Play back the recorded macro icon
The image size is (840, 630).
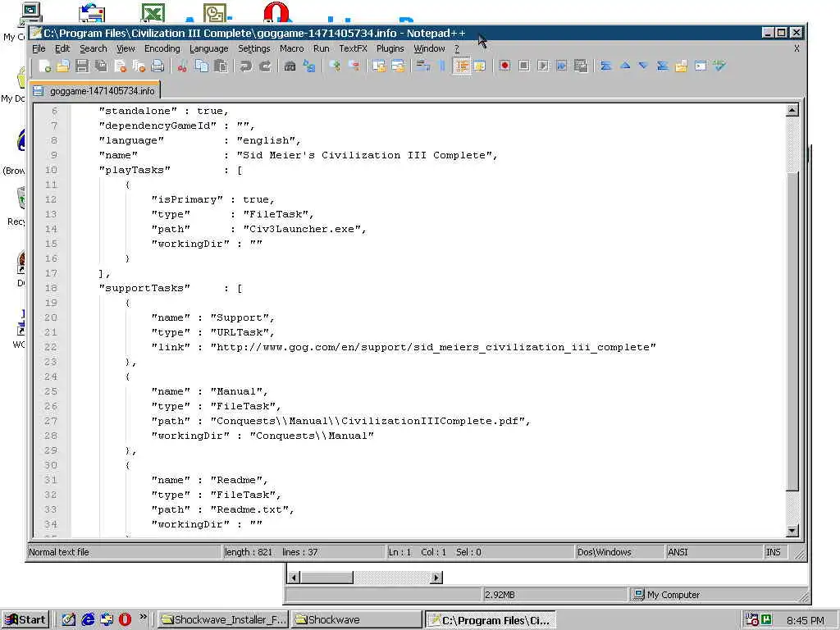(x=543, y=66)
